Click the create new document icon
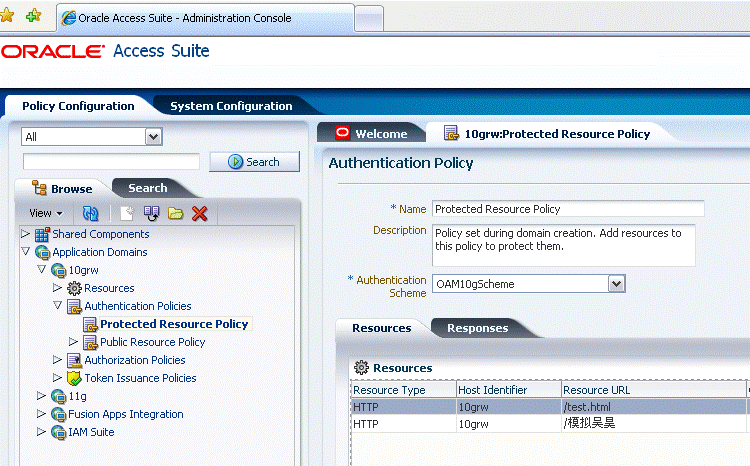The height and width of the screenshot is (466, 750). [x=127, y=213]
